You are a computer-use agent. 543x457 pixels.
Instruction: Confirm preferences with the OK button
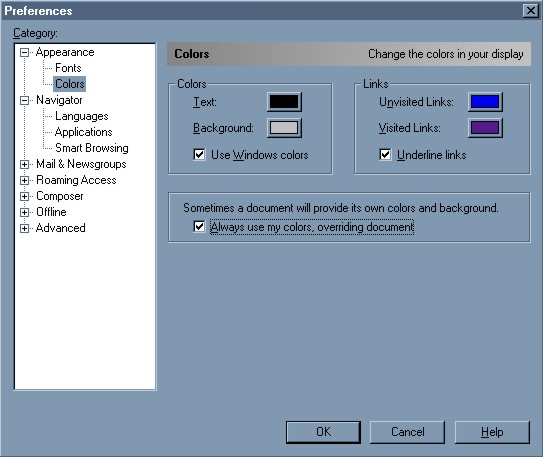pyautogui.click(x=323, y=432)
